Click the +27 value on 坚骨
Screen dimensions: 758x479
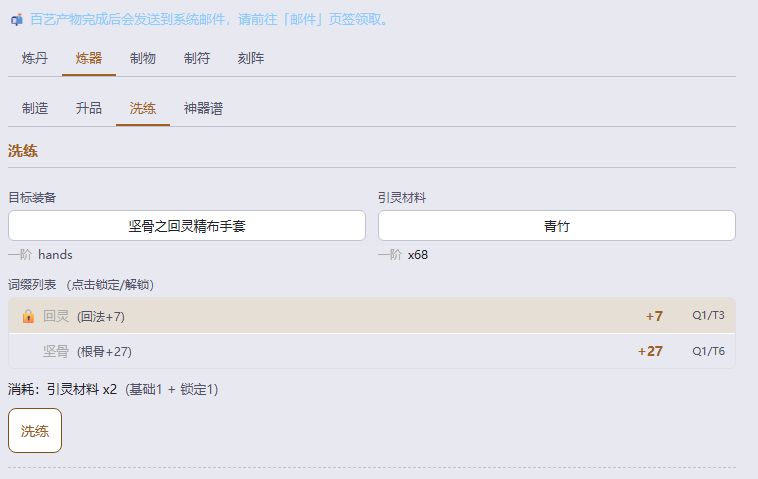point(650,351)
